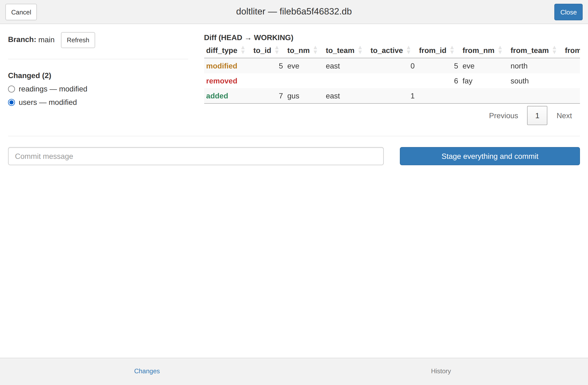Click the doltliter file title
The width and height of the screenshot is (588, 385).
point(294,11)
